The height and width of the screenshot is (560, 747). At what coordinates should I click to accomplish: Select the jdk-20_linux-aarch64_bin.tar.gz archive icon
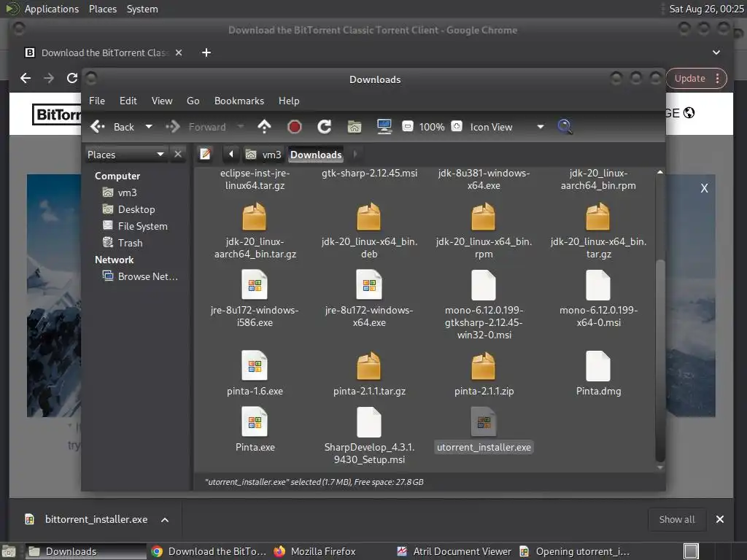(x=255, y=217)
